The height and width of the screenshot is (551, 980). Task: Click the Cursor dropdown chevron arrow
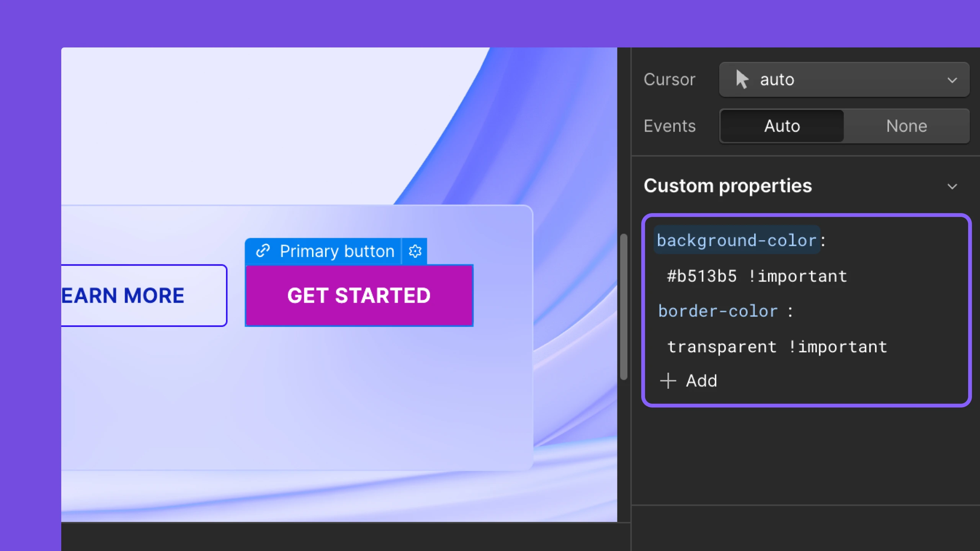click(952, 80)
